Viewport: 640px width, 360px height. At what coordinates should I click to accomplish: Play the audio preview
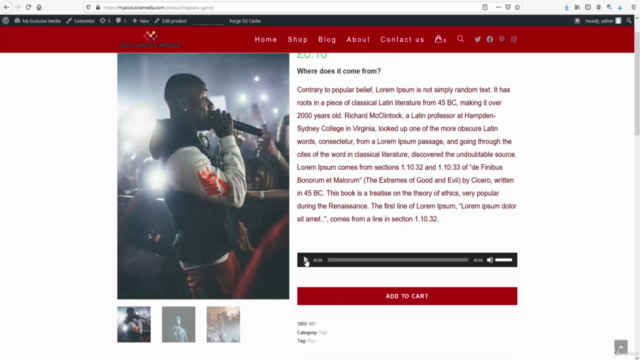[x=305, y=260]
